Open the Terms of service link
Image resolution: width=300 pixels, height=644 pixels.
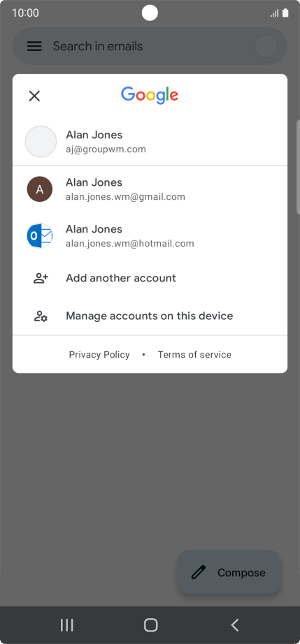click(194, 354)
